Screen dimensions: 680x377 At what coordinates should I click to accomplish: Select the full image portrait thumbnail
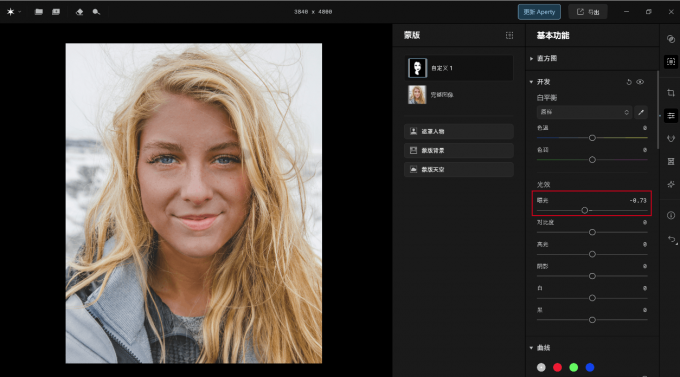417,95
